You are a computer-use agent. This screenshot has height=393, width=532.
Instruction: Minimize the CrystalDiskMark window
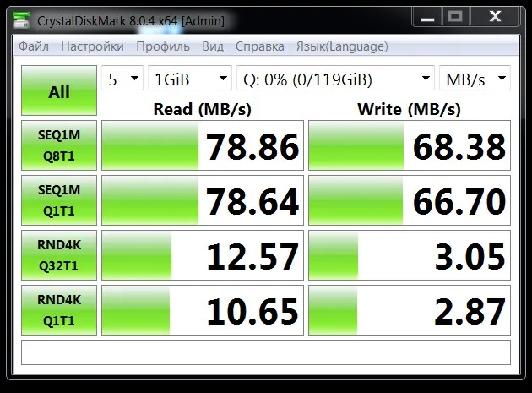tap(427, 16)
